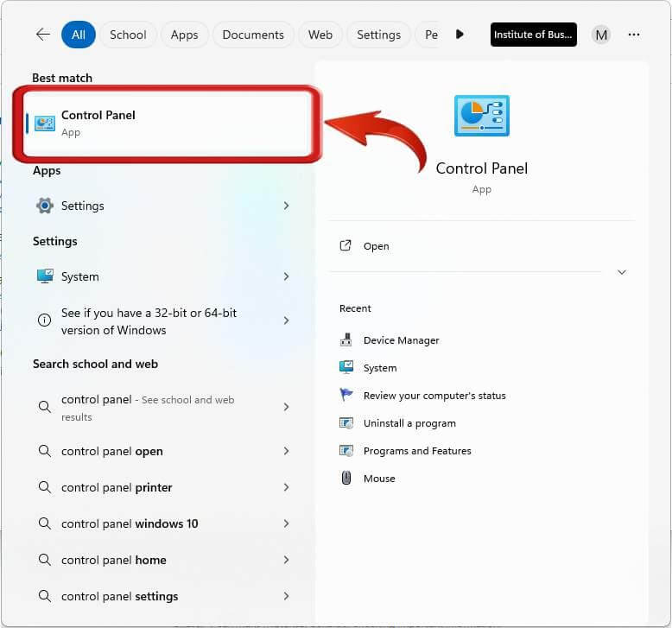This screenshot has height=628, width=672.
Task: Click the info icon for 32-bit or 64-bit
Action: [45, 320]
